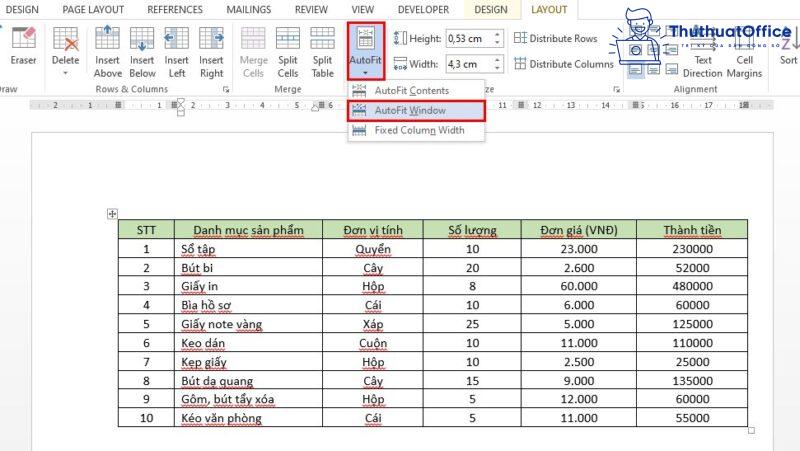Open the left DESIGN ribbon tab
The image size is (800, 451).
tap(22, 10)
